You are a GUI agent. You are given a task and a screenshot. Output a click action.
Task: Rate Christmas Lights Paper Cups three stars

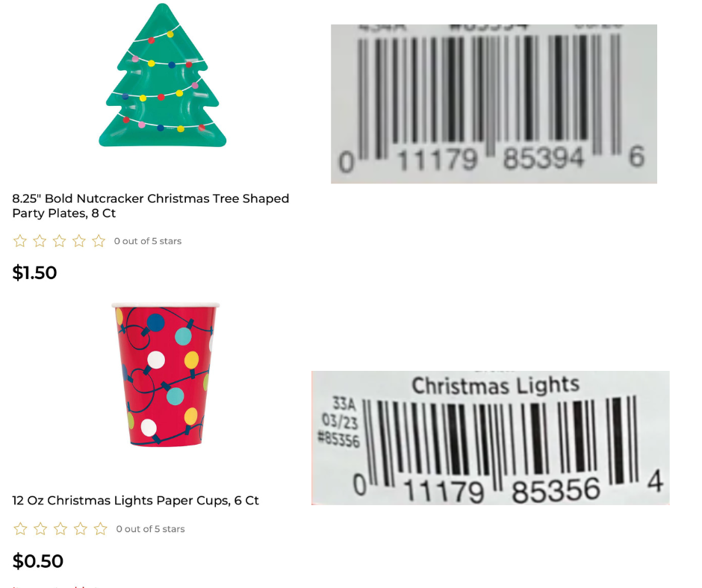click(60, 529)
